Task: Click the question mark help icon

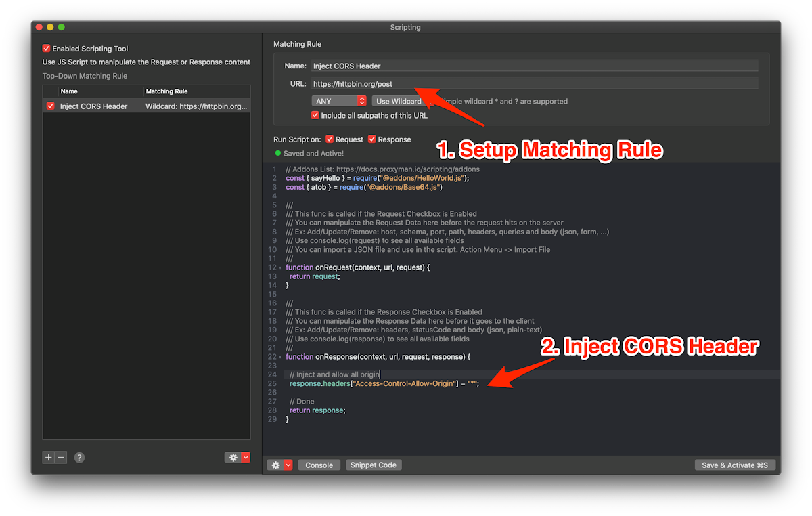Action: point(78,457)
